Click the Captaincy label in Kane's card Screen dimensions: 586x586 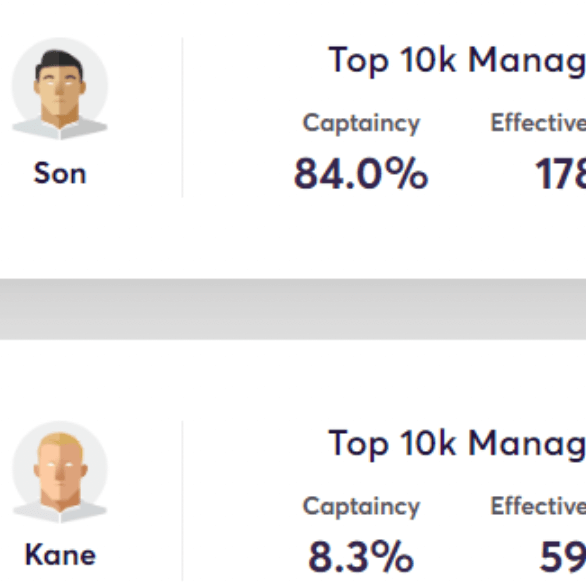(x=361, y=506)
